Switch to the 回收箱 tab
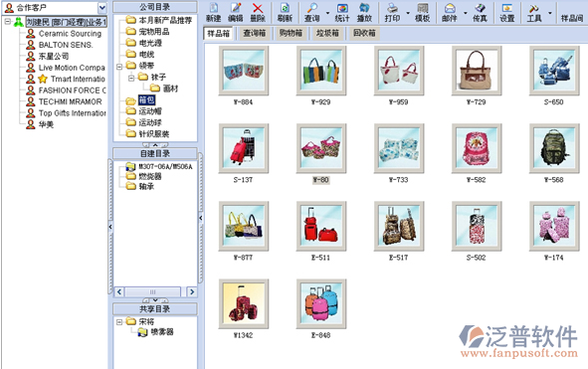Image resolution: width=588 pixels, height=369 pixels. (364, 33)
